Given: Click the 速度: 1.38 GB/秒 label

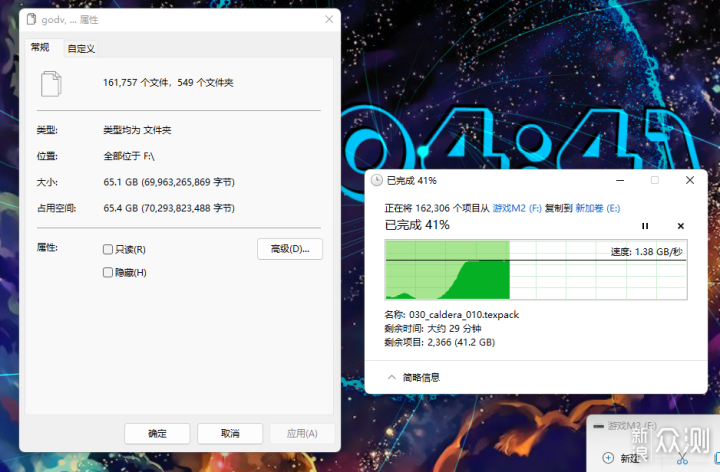Looking at the screenshot, I should coord(647,252).
